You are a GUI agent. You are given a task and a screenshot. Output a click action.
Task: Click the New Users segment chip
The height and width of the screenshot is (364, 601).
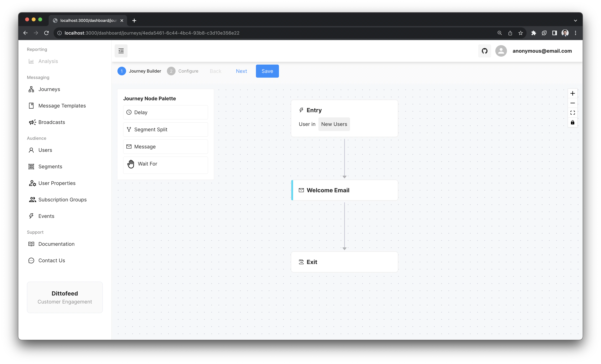click(334, 124)
